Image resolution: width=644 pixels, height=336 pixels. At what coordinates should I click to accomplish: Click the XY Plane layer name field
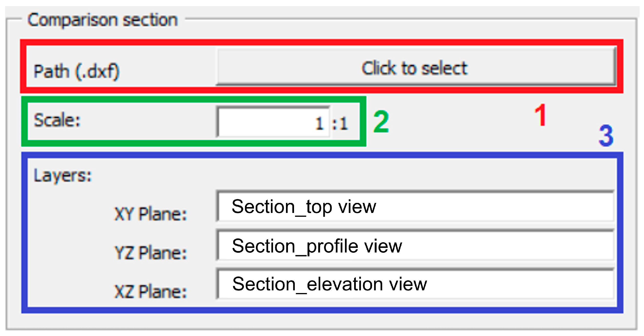point(415,207)
